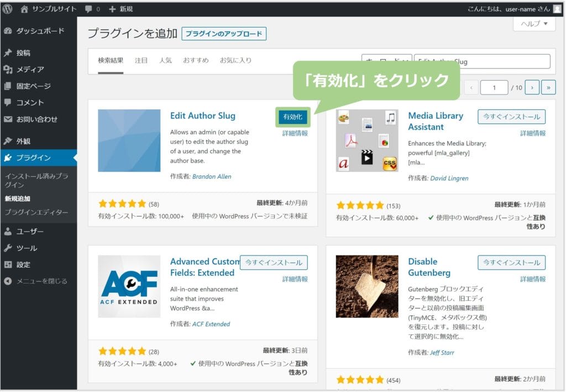The image size is (566, 392).
Task: Open お問い合わせ contact menu
Action: (38, 119)
